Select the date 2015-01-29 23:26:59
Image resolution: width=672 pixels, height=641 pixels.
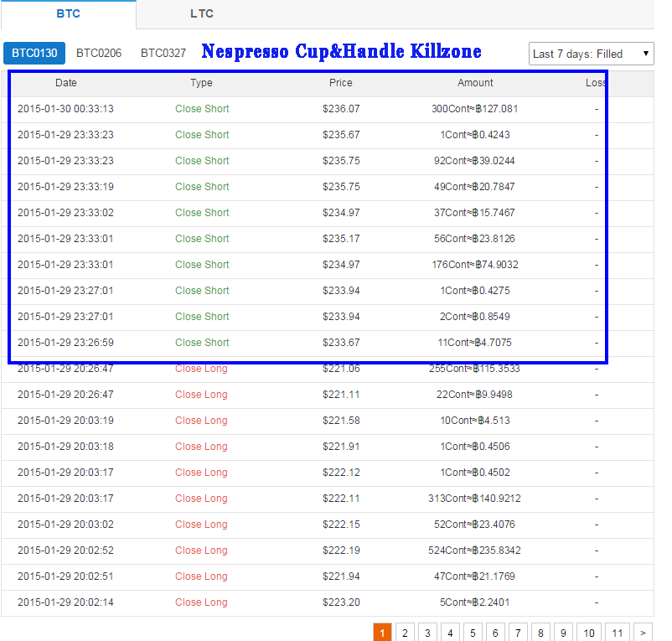(x=65, y=343)
